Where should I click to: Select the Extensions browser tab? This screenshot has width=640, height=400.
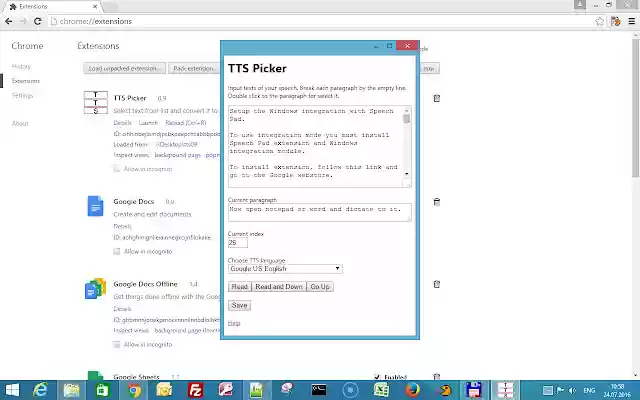point(54,7)
